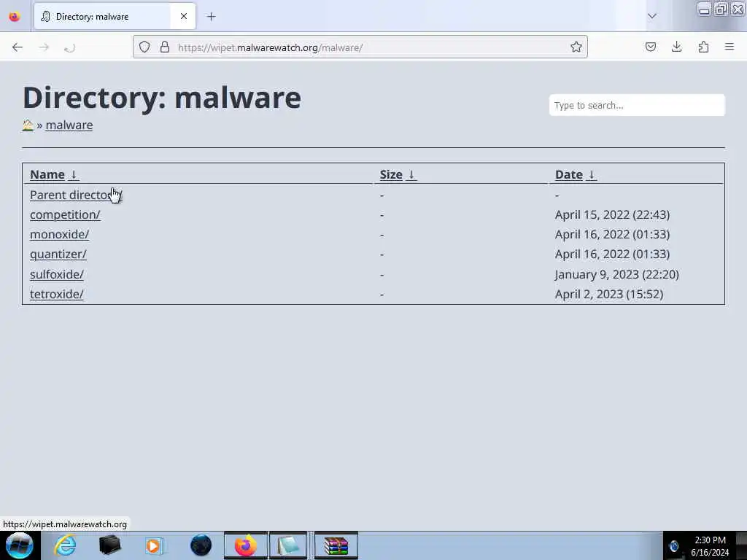View site security via the padlock icon
Viewport: 747px width, 560px height.
coord(165,47)
